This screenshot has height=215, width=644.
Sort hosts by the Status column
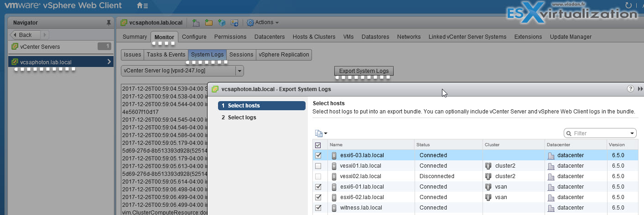(448, 145)
